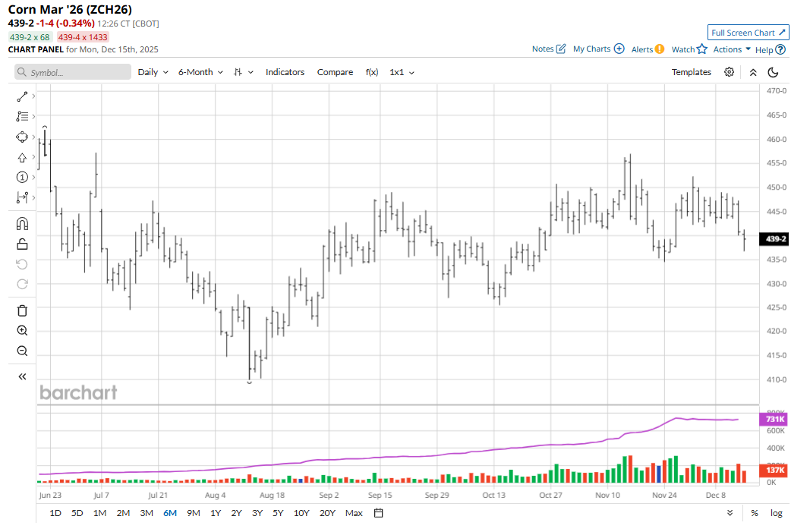The image size is (810, 532).
Task: Click the Symbol search field
Action: pyautogui.click(x=73, y=72)
